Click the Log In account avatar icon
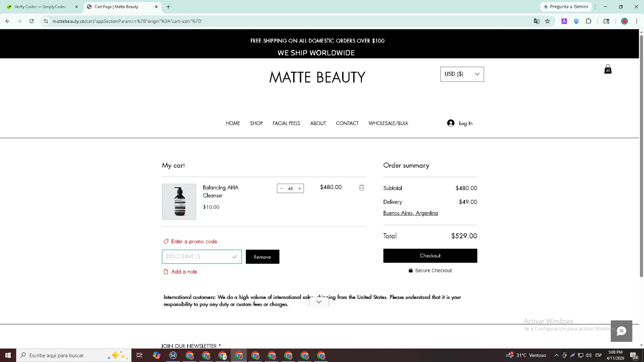 pyautogui.click(x=451, y=123)
